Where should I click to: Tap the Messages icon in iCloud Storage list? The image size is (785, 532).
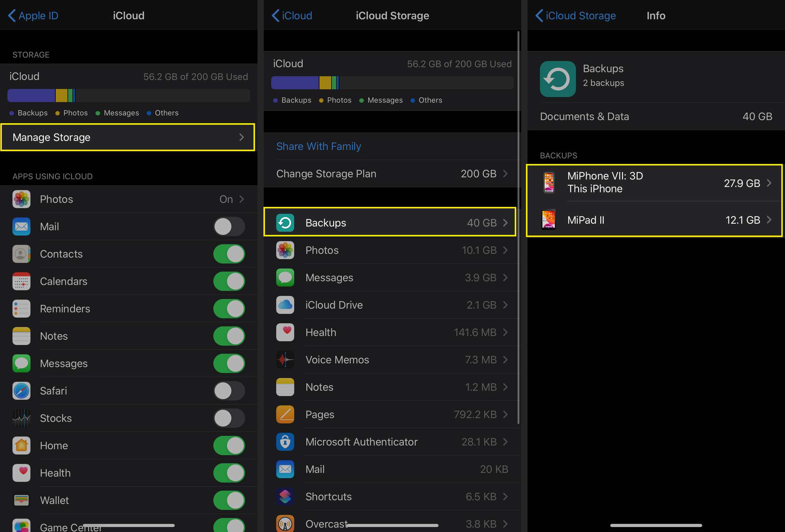[x=285, y=278]
